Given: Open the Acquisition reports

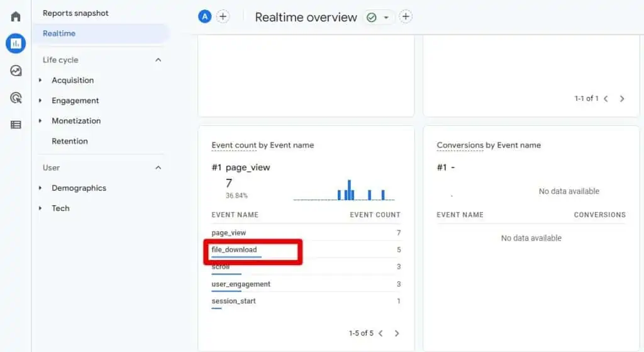Looking at the screenshot, I should (73, 80).
